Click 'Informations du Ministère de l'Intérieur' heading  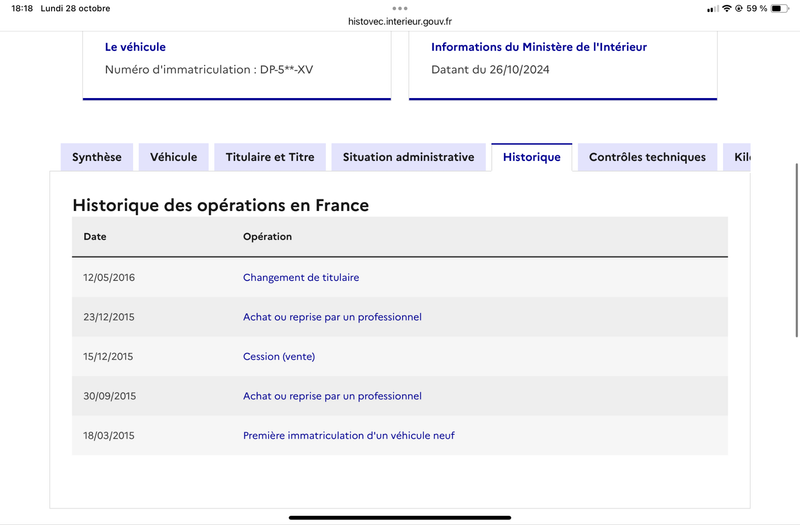539,47
